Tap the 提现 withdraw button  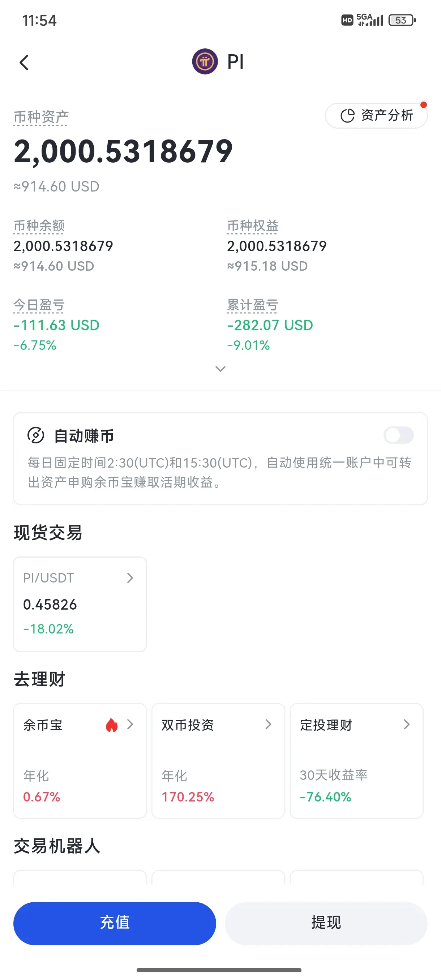click(x=326, y=923)
